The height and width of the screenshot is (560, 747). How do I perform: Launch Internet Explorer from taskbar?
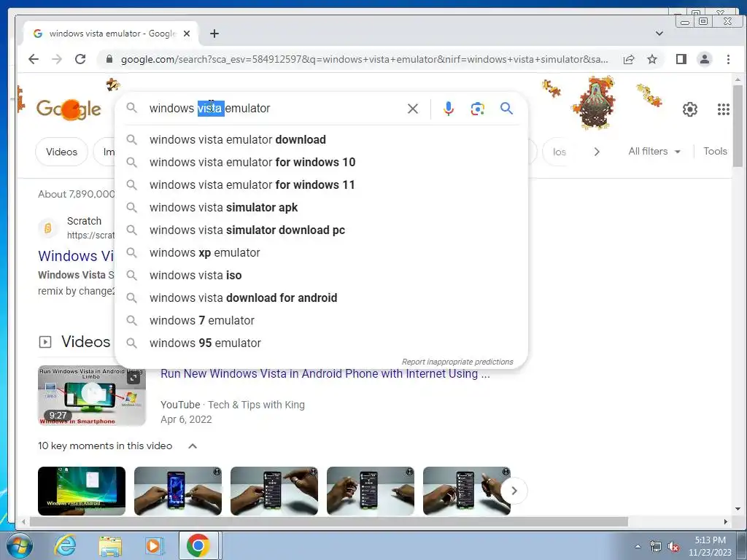65,545
